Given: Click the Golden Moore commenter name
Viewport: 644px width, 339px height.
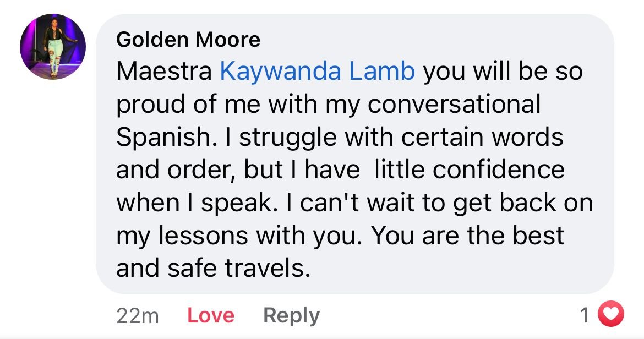Looking at the screenshot, I should pyautogui.click(x=188, y=40).
